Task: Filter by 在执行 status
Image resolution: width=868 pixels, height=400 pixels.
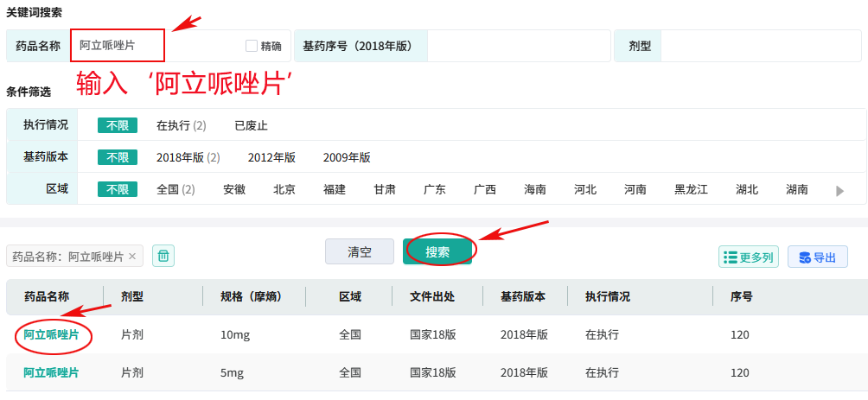Action: [181, 125]
